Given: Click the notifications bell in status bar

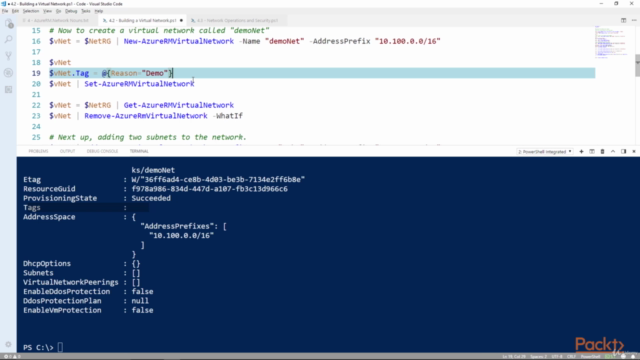Looking at the screenshot, I should click(x=633, y=356).
